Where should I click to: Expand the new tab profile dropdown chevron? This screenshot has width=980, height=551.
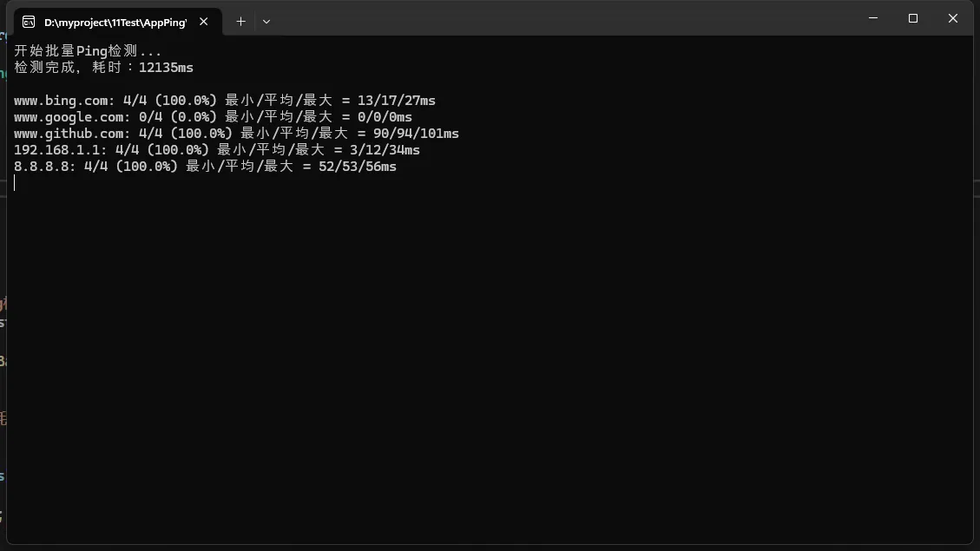pos(266,22)
